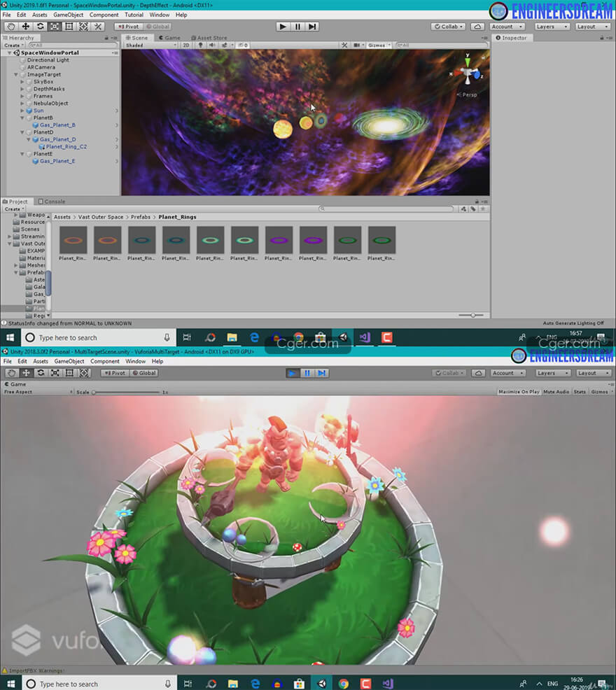This screenshot has width=616, height=690.
Task: Open Gizmos dropdown in Scene view
Action: pyautogui.click(x=379, y=45)
